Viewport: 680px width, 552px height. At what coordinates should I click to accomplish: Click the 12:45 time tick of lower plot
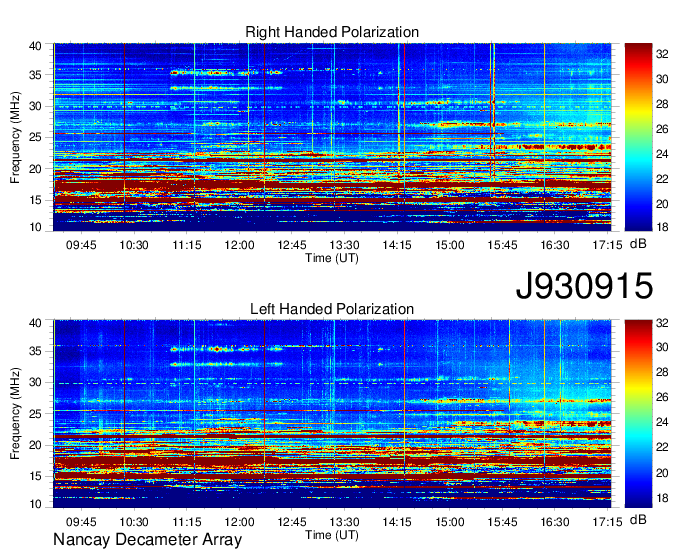coord(292,522)
